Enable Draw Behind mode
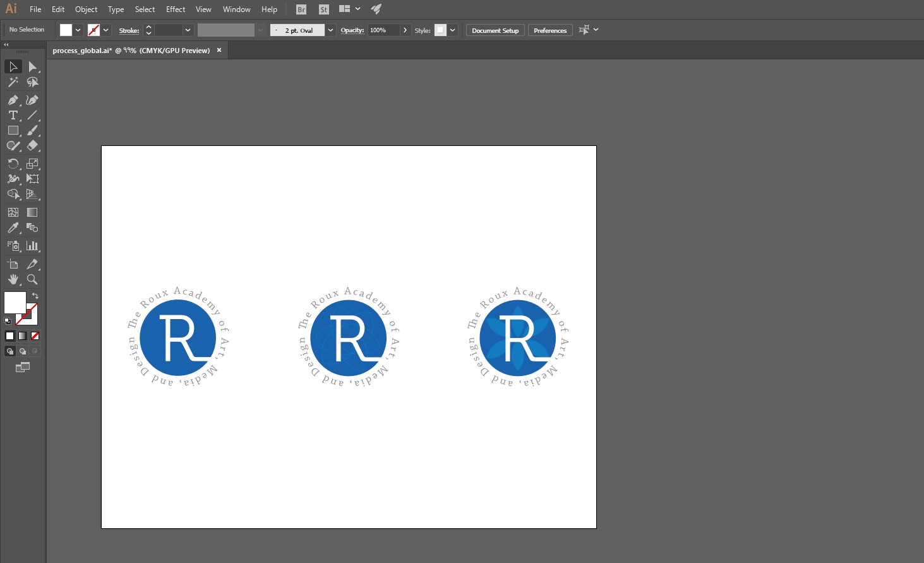This screenshot has width=924, height=563. (23, 351)
